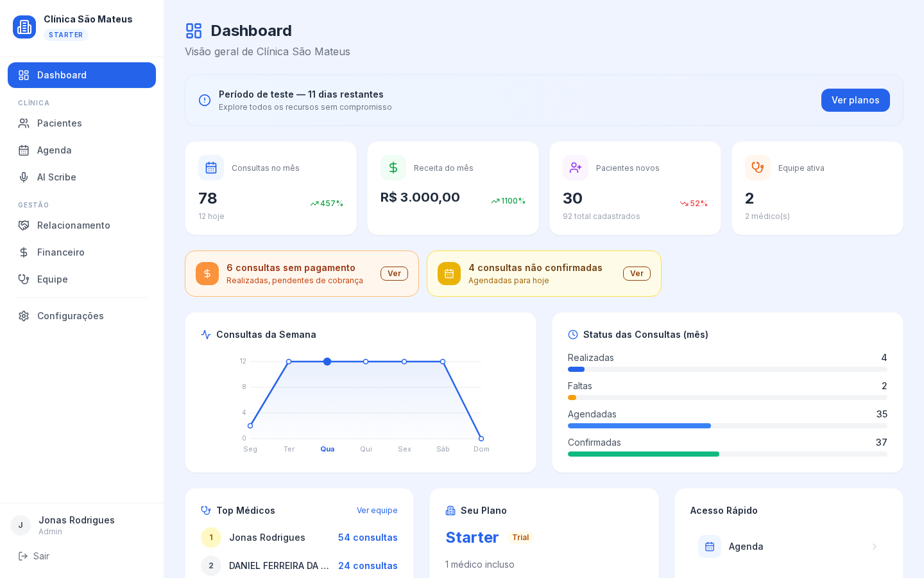Click Ver on unconfirmed consultations alert
Screen dimensions: 924x578
click(637, 274)
